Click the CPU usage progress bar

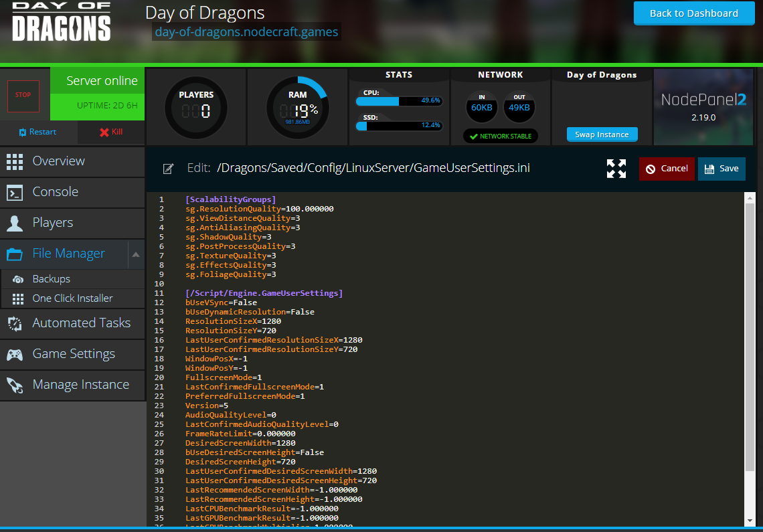[x=400, y=101]
